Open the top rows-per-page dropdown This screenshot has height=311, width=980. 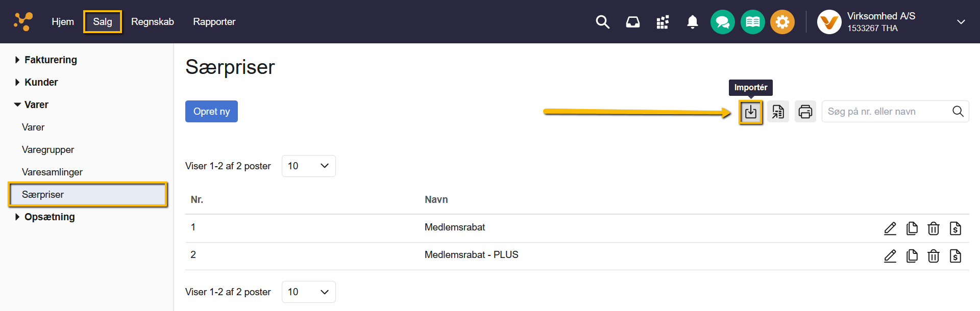(308, 166)
